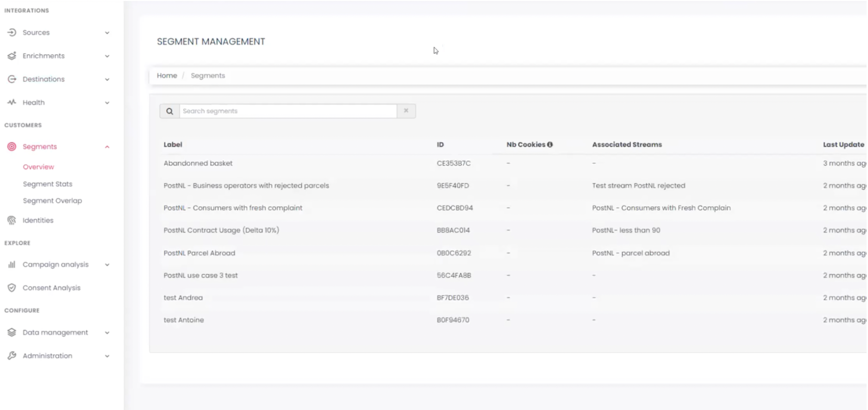Expand the Enrichments menu chevron
Viewport: 868px width, 410px height.
pyautogui.click(x=107, y=56)
